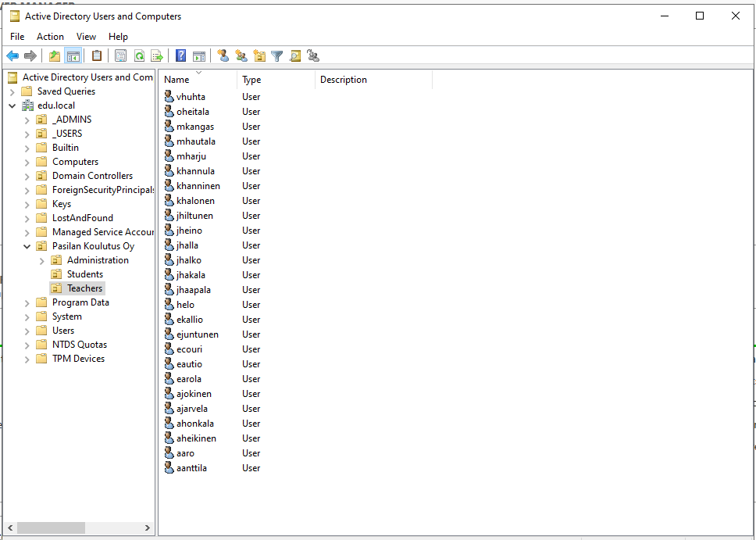756x540 pixels.
Task: Go back with the blue Back arrow
Action: (12, 56)
